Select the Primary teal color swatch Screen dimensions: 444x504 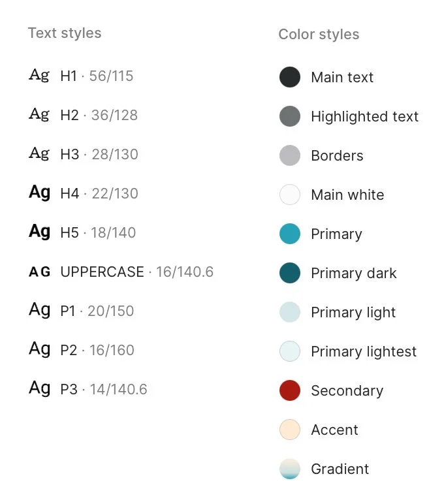(x=290, y=234)
